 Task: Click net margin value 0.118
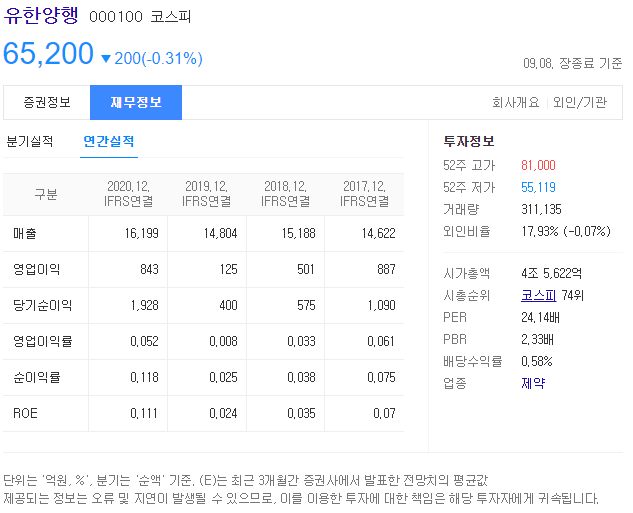pyautogui.click(x=144, y=377)
